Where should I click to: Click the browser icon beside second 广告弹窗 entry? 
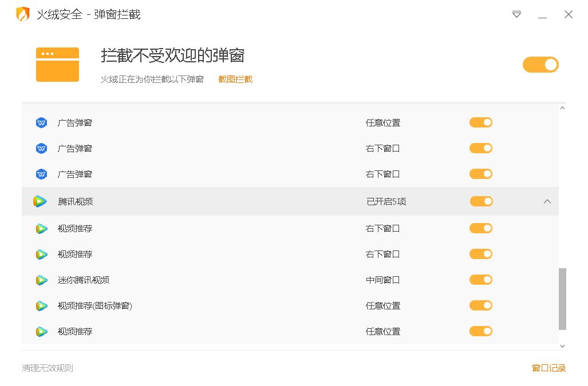[41, 148]
